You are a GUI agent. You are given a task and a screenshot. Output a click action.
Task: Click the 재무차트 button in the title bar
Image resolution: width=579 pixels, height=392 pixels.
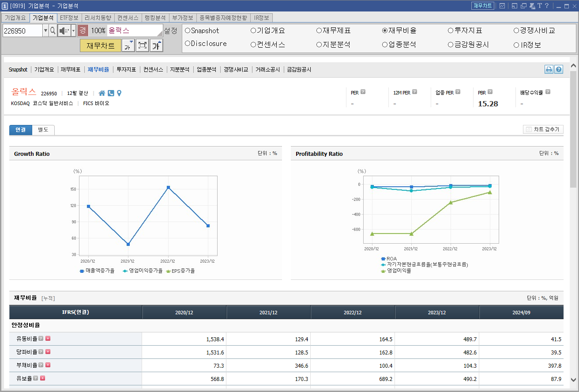coord(482,6)
